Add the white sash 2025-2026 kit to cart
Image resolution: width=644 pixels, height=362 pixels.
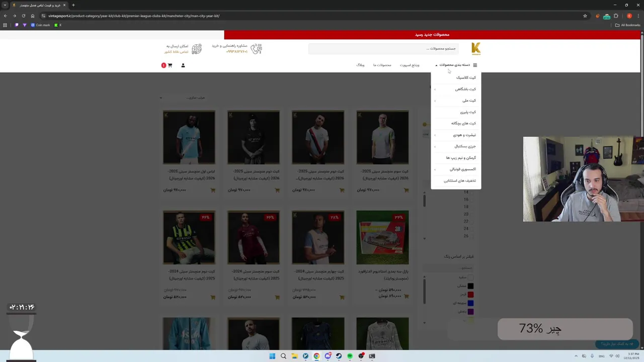click(x=342, y=190)
